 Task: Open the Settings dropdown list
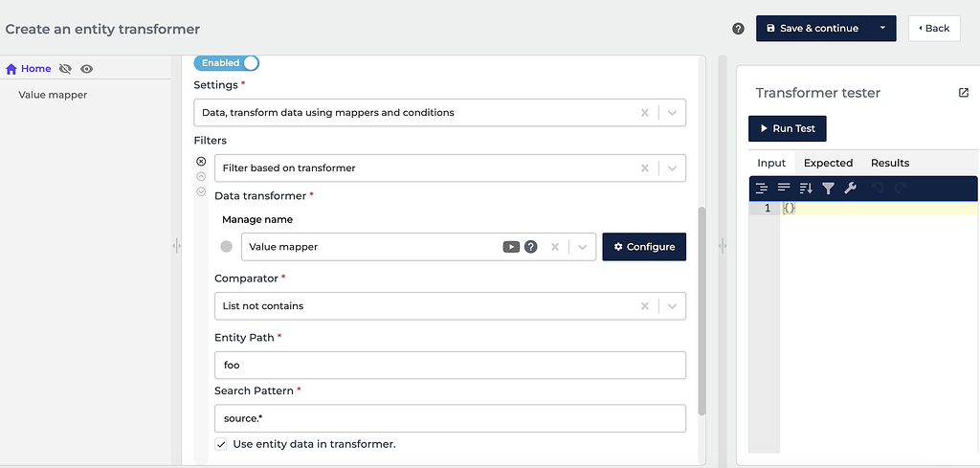click(x=673, y=113)
